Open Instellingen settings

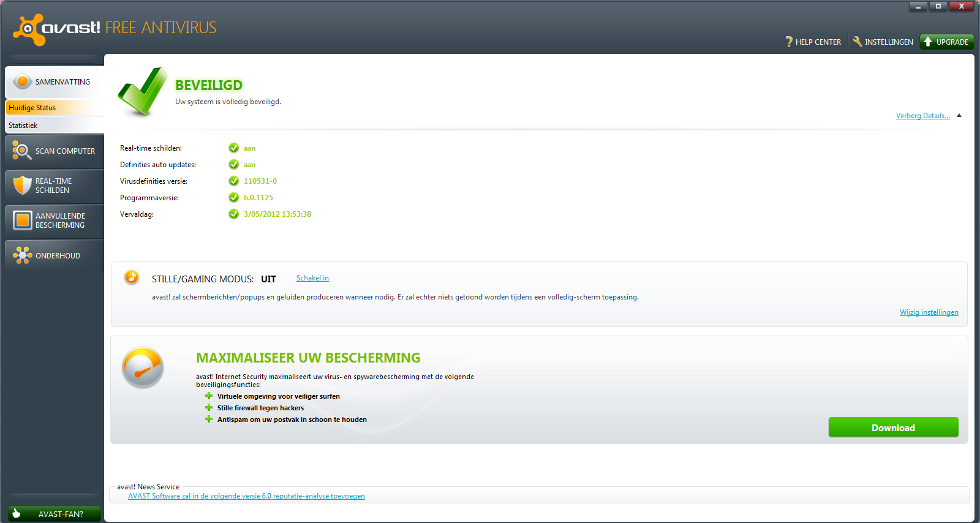coord(883,42)
